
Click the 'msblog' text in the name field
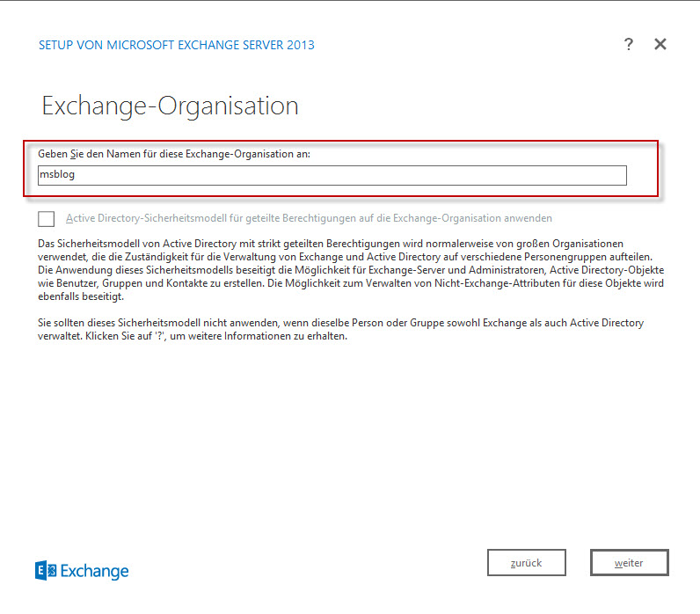pyautogui.click(x=58, y=176)
